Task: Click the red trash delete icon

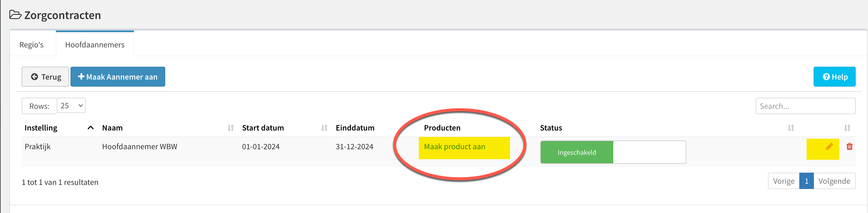Action: [850, 146]
